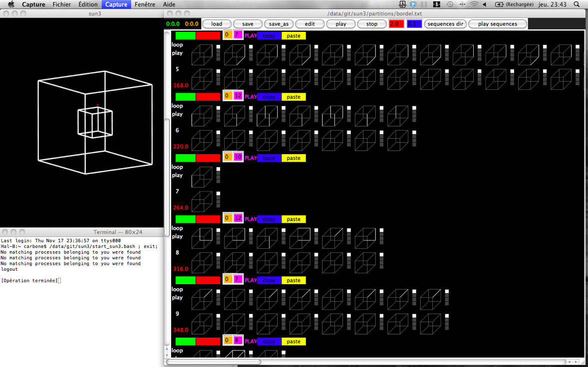This screenshot has width=588, height=367.
Task: Click the magenta PLAY label of sequence 9
Action: [x=251, y=281]
